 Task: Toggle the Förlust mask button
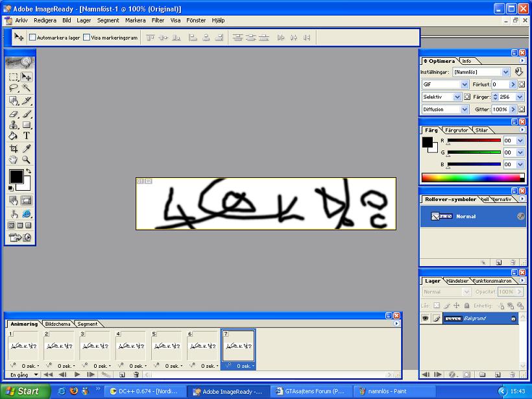click(522, 84)
